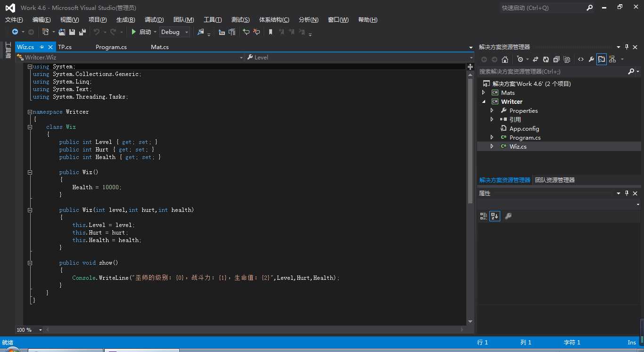Click the Pending Changes Filter clock icon
This screenshot has width=644, height=352.
tap(520, 59)
